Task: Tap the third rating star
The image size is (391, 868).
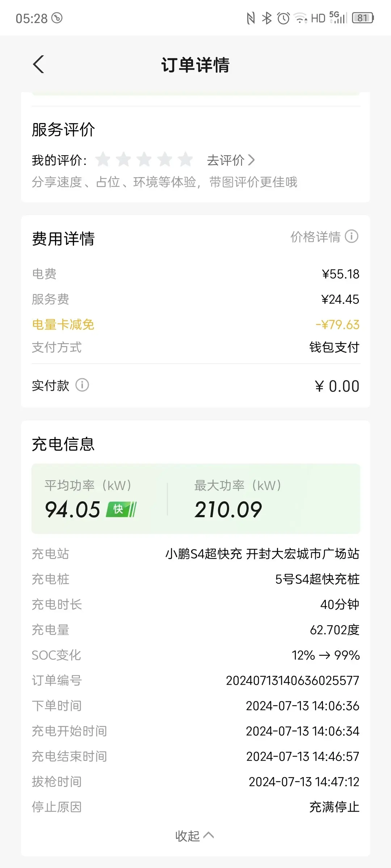Action: click(144, 159)
